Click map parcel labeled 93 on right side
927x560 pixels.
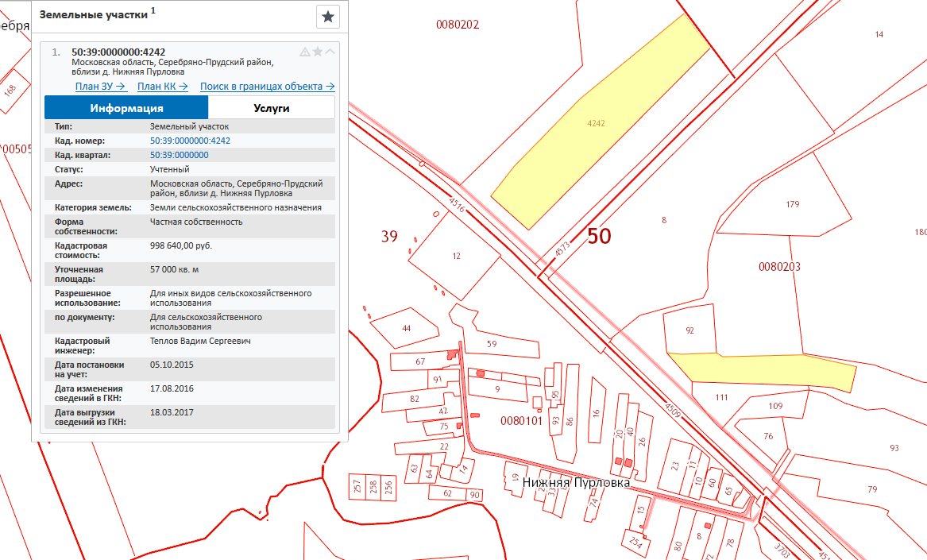tap(894, 448)
